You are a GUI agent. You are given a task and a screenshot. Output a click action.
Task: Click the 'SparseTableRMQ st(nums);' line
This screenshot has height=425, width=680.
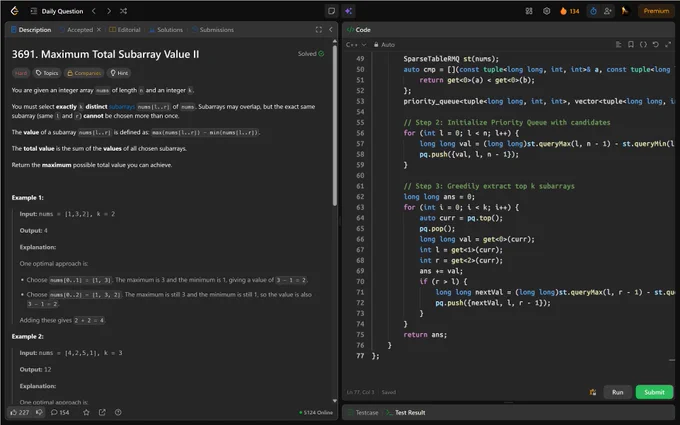(x=451, y=59)
